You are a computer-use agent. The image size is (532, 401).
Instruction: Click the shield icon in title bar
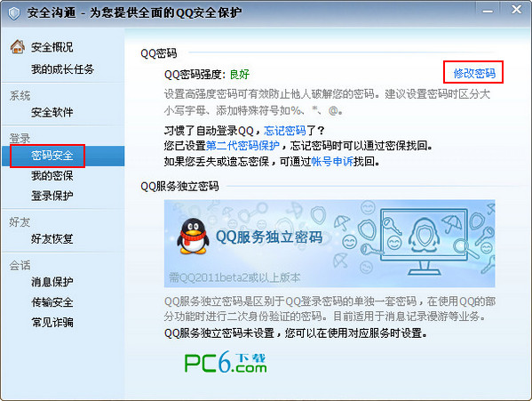pos(14,13)
